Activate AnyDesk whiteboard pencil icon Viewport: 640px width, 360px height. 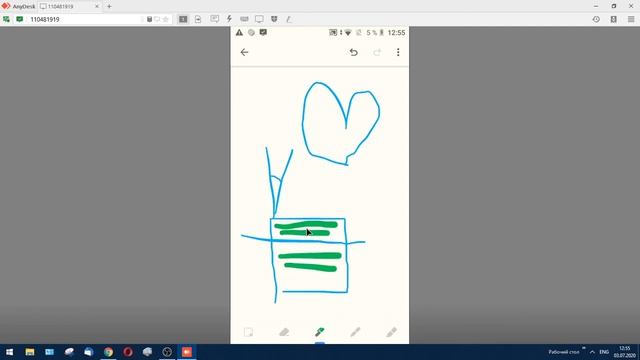[289, 19]
